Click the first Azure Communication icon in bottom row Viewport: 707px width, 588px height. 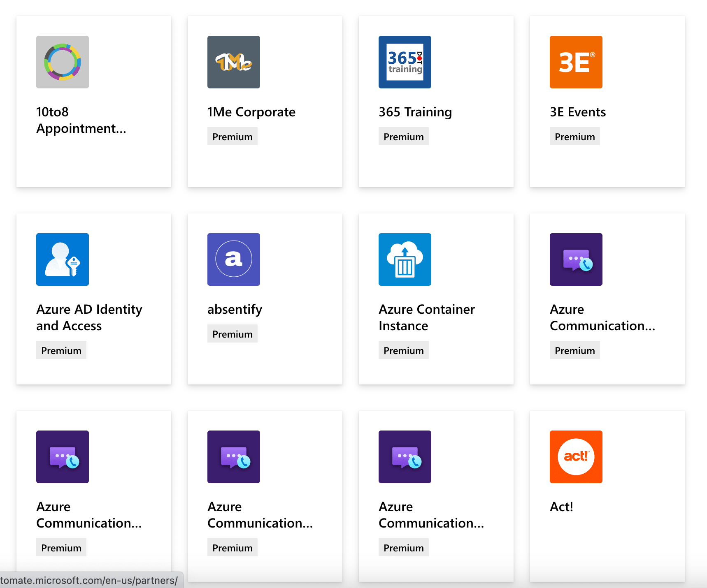tap(62, 457)
